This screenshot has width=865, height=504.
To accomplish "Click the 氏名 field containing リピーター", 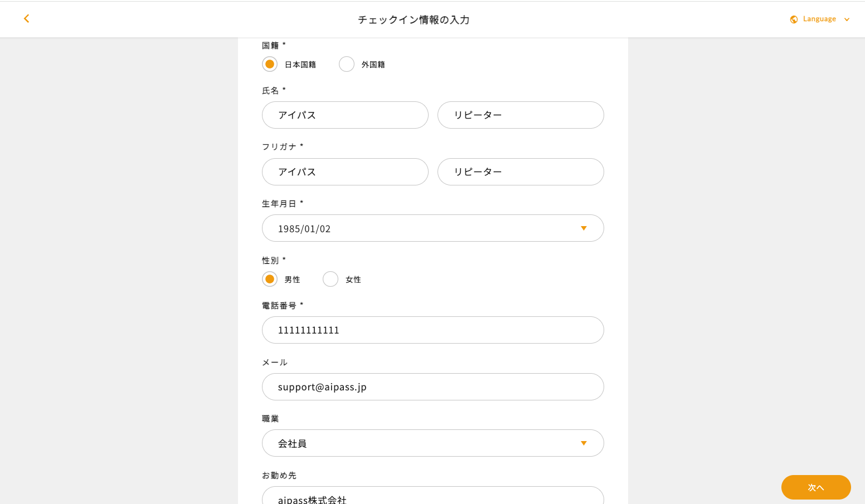I will click(x=521, y=115).
